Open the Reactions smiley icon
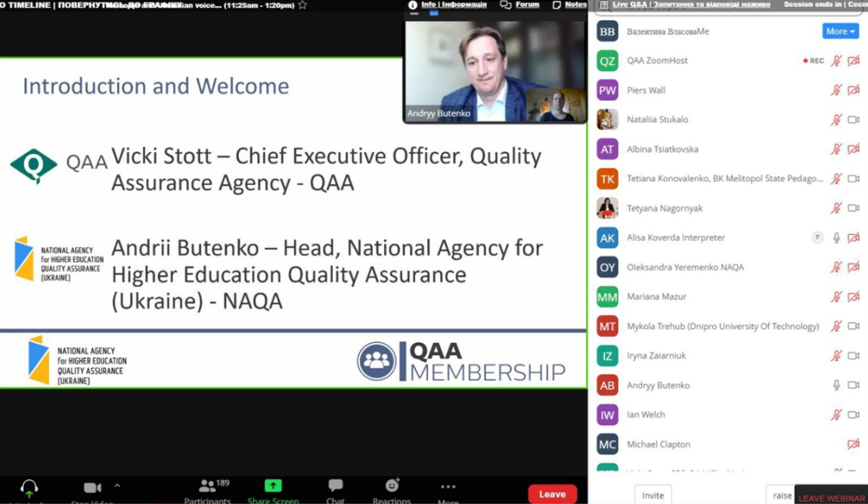This screenshot has width=868, height=504. click(392, 485)
